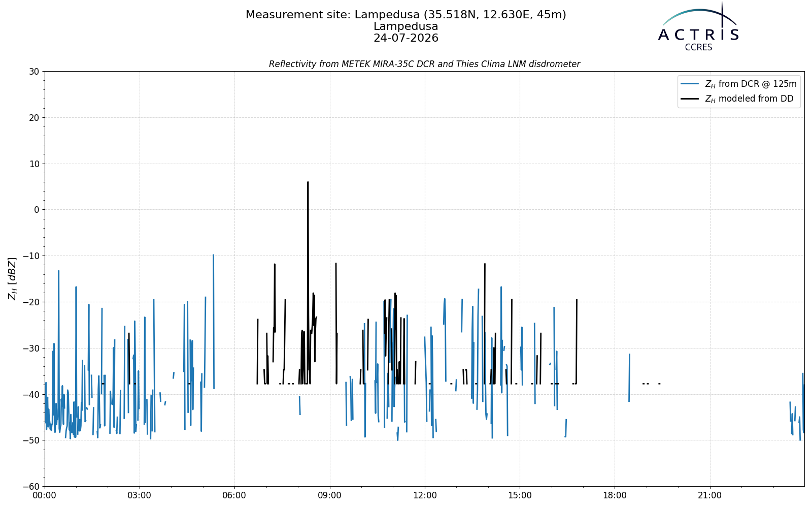Screen dimensions: 812x508
Task: Click the '12:00' x-axis tick label
Action: coord(425,496)
